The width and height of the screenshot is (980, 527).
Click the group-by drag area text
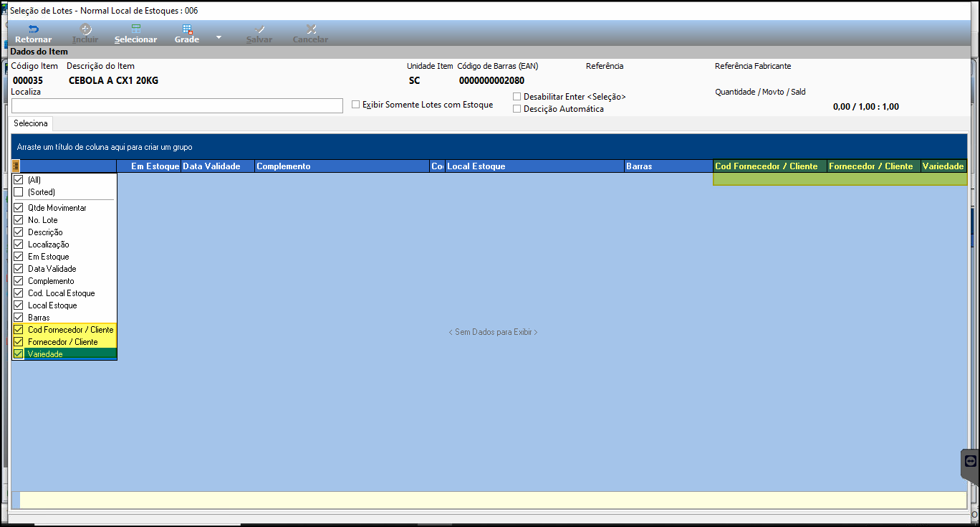click(x=105, y=147)
